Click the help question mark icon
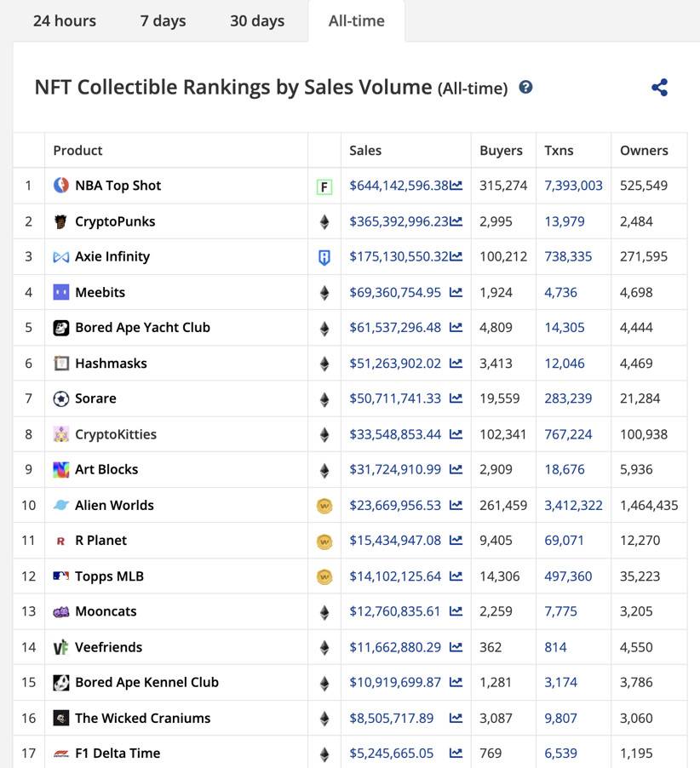This screenshot has width=700, height=768. 525,87
